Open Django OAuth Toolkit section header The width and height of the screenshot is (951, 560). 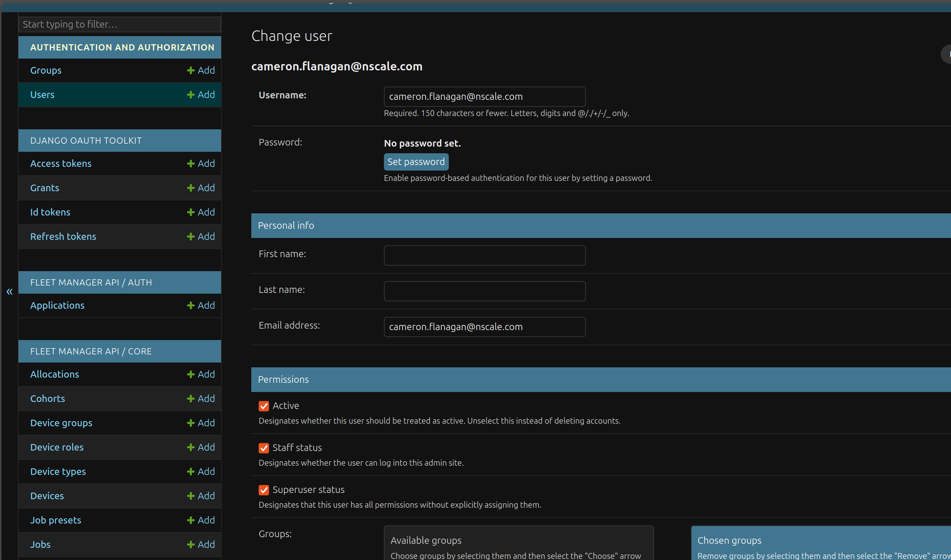coord(86,140)
